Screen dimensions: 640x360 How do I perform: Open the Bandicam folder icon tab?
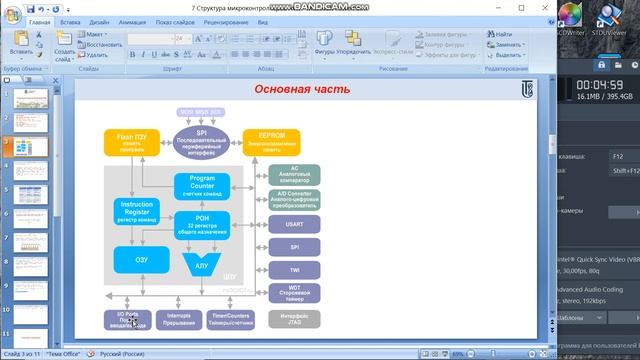tap(618, 65)
